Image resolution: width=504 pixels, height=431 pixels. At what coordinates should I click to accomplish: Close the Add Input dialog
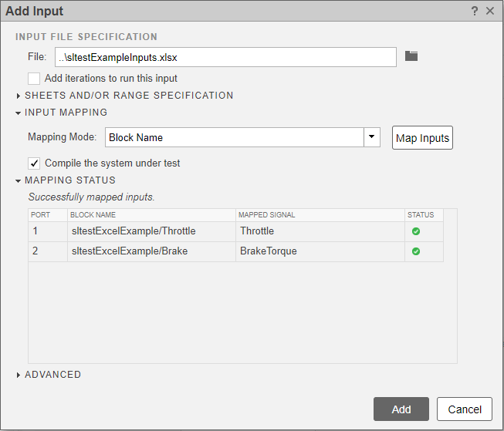[490, 11]
